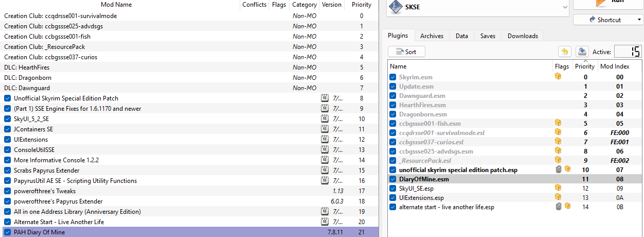
Task: Click the Active plugin counter display
Action: [628, 52]
